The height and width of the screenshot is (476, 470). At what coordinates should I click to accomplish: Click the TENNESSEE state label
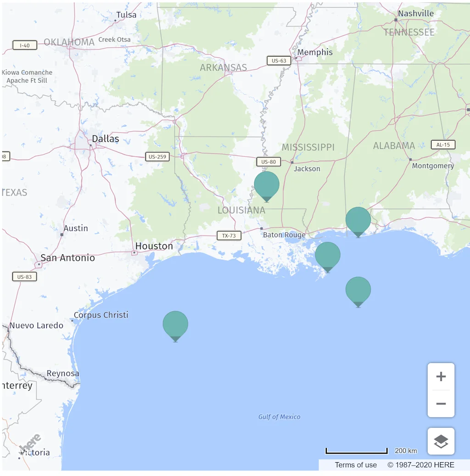408,32
